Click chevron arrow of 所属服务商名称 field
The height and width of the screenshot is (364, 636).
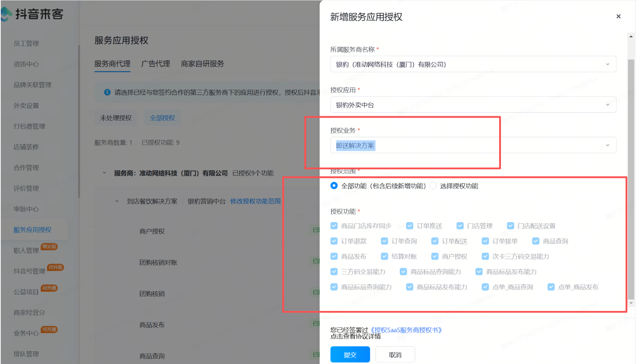pos(608,64)
